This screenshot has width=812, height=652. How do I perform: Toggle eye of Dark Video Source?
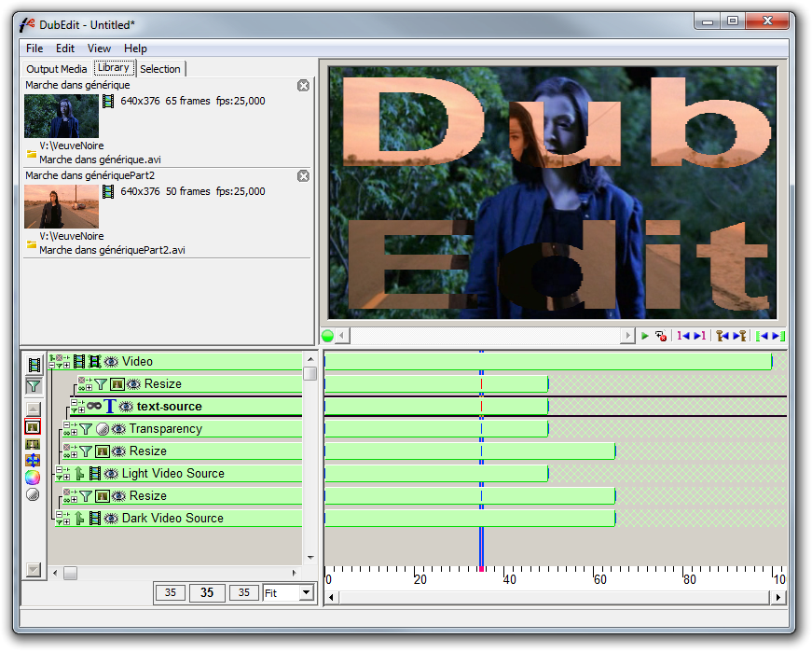[111, 518]
